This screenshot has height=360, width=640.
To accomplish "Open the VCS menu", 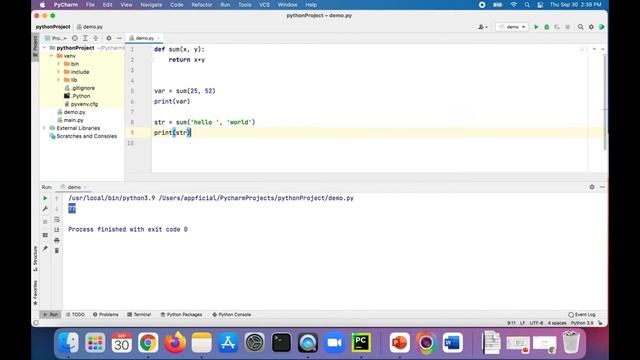I will pyautogui.click(x=264, y=5).
